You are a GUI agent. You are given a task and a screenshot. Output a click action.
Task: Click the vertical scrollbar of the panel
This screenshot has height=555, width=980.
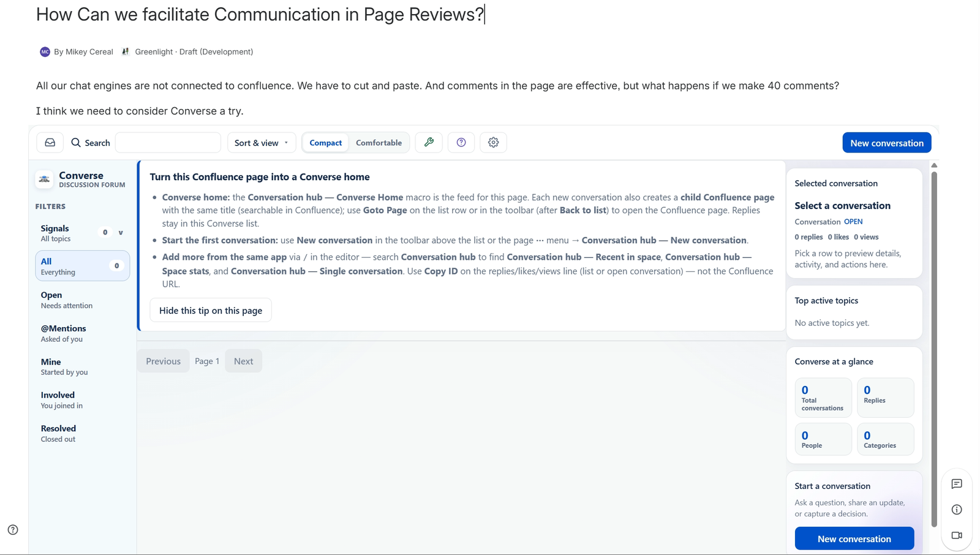[934, 349]
